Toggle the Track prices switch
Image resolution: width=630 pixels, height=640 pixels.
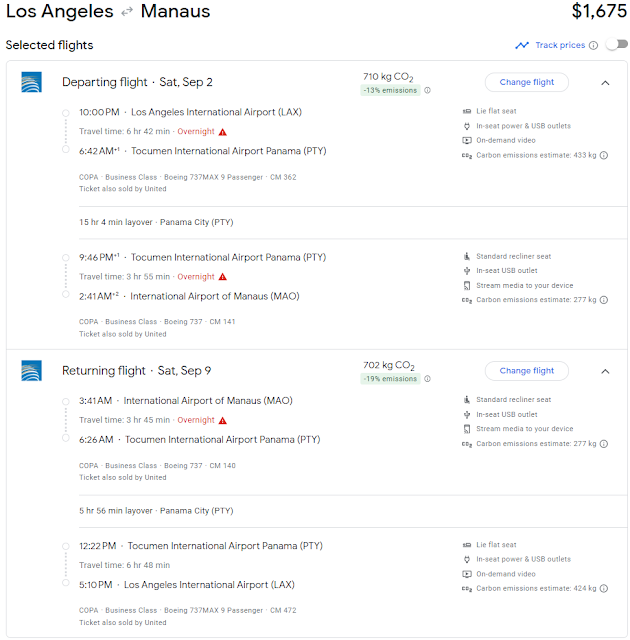617,44
